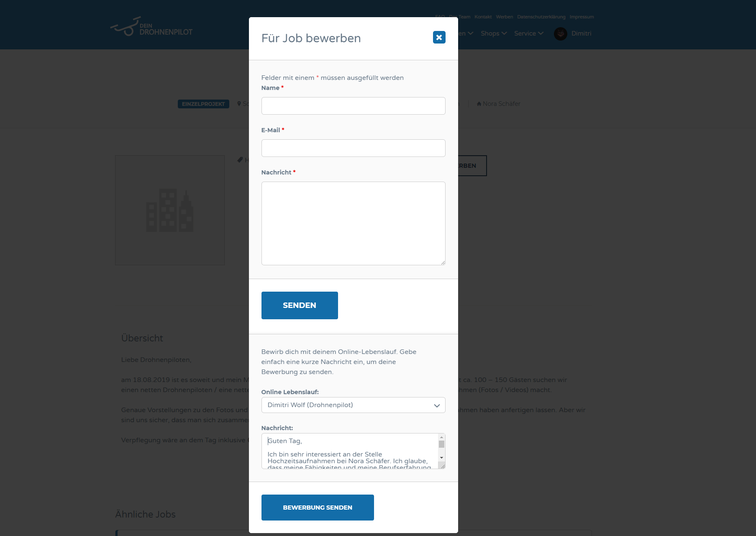
Task: Click the scroll-up arrow in Nachricht box
Action: pos(441,437)
